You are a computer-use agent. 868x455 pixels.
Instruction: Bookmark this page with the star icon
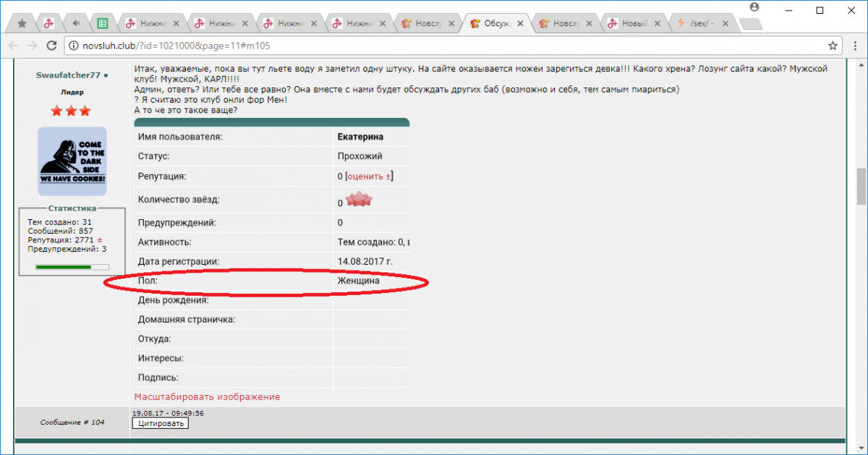click(x=833, y=46)
